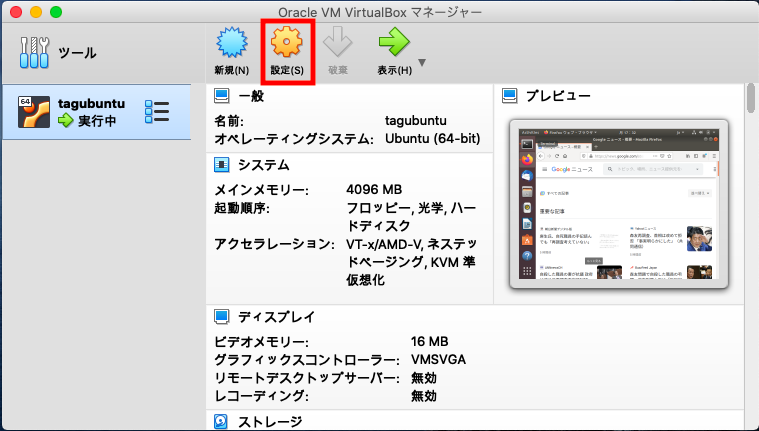The image size is (759, 431).
Task: Click the ビデオメモリー label
Action: (261, 342)
